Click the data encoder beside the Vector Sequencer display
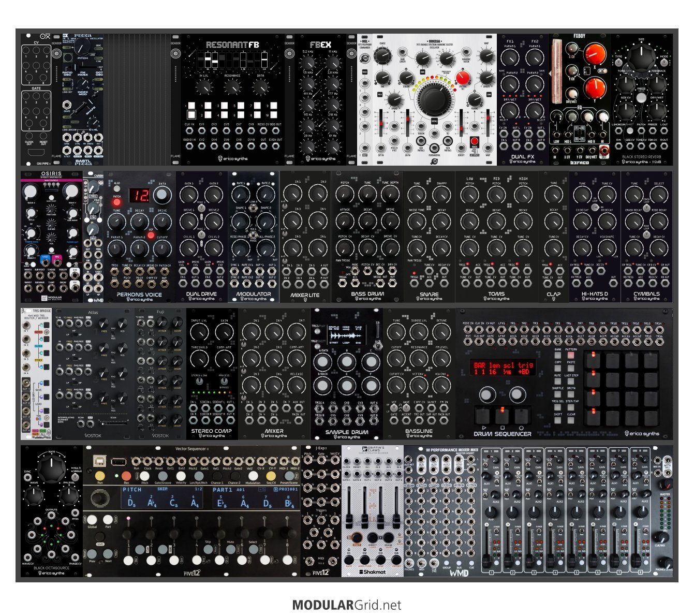This screenshot has width=694, height=616. click(x=97, y=498)
